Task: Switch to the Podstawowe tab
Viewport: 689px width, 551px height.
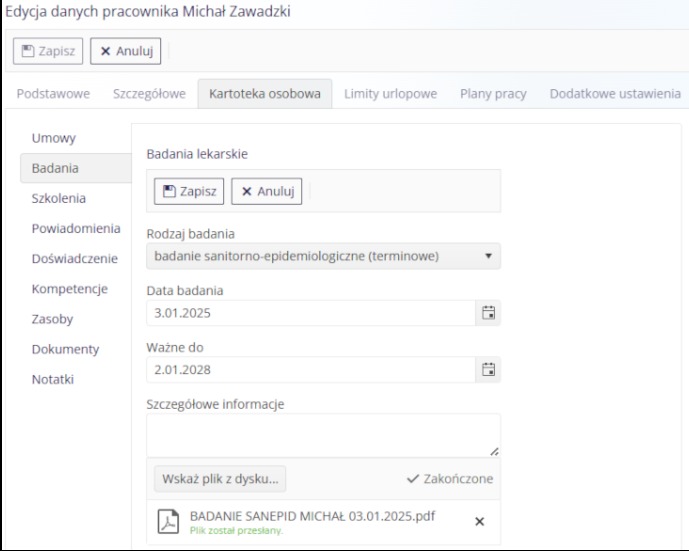Action: 53,94
